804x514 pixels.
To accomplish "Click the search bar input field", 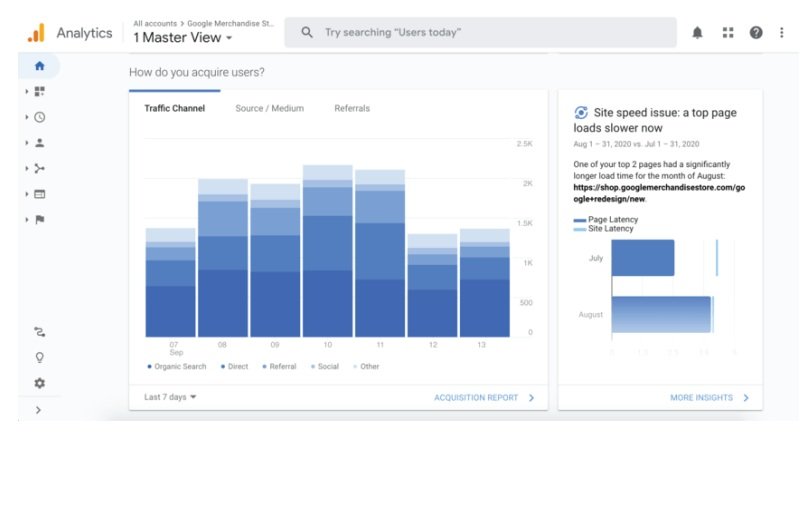I will coord(480,33).
